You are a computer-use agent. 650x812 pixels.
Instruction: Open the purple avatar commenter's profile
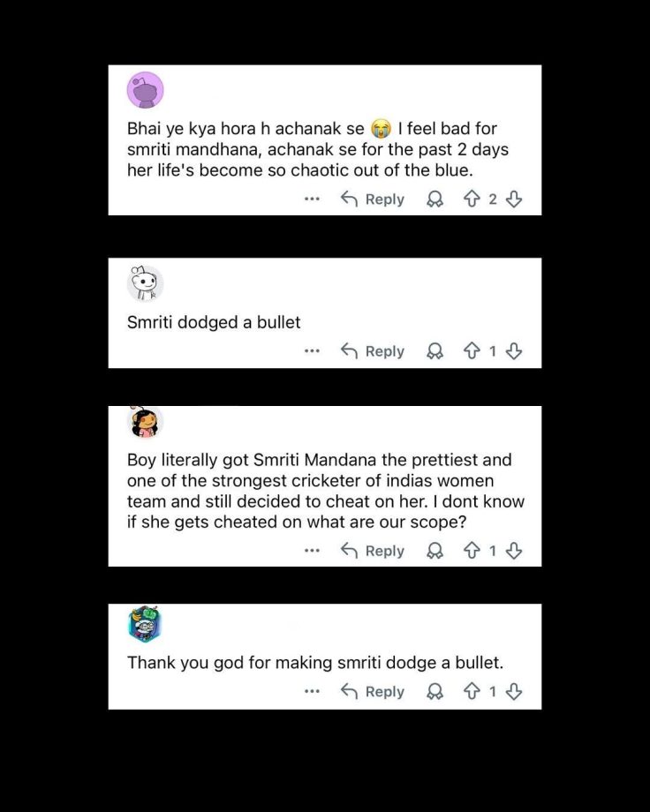[146, 90]
